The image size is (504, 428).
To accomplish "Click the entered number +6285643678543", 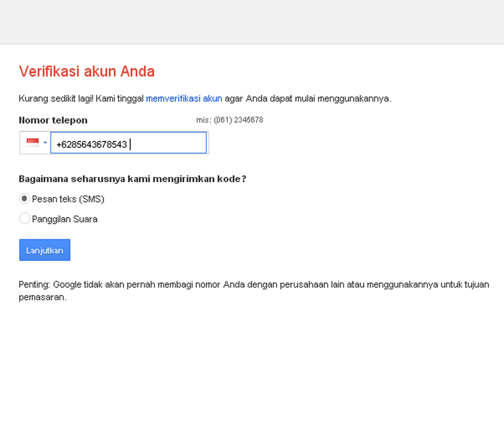I will [91, 144].
